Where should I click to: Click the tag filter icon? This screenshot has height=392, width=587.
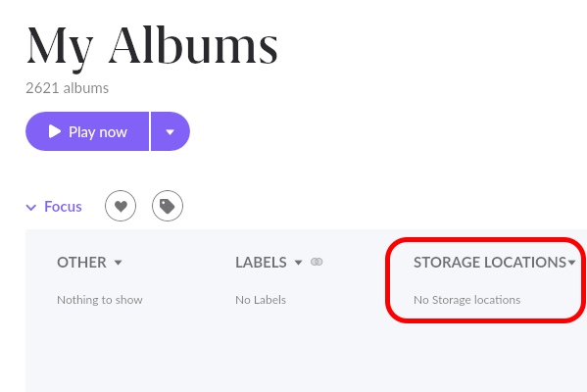tap(168, 206)
